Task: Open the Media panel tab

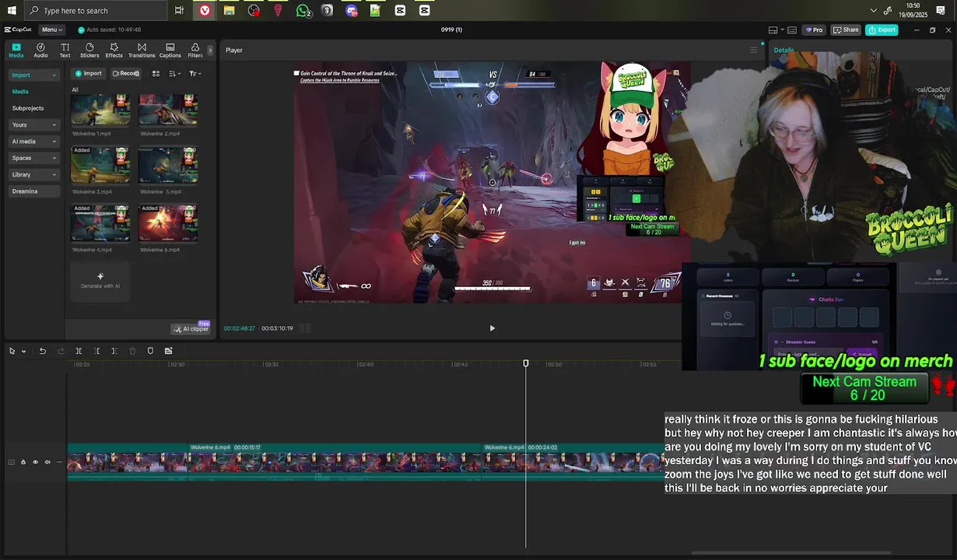Action: tap(16, 51)
